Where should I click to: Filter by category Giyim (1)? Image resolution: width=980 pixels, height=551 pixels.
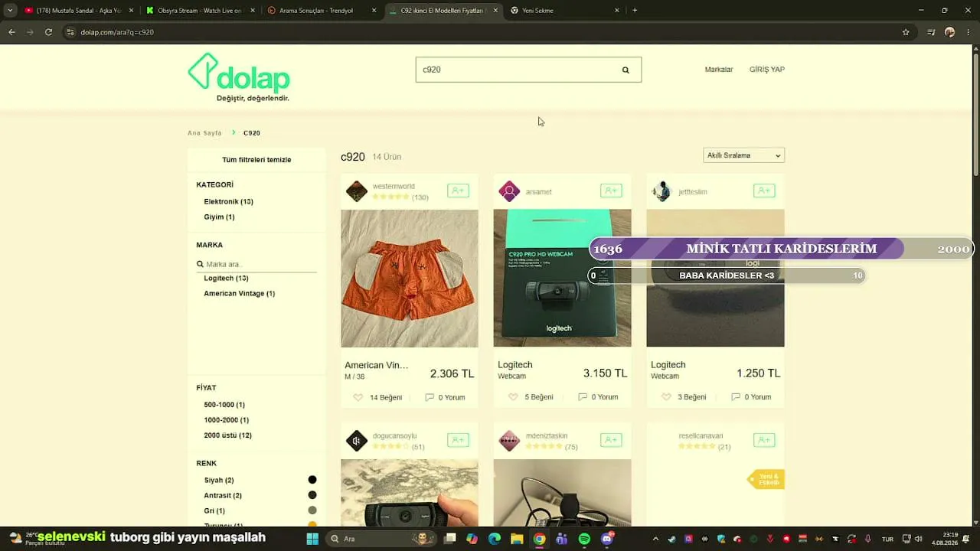(219, 217)
